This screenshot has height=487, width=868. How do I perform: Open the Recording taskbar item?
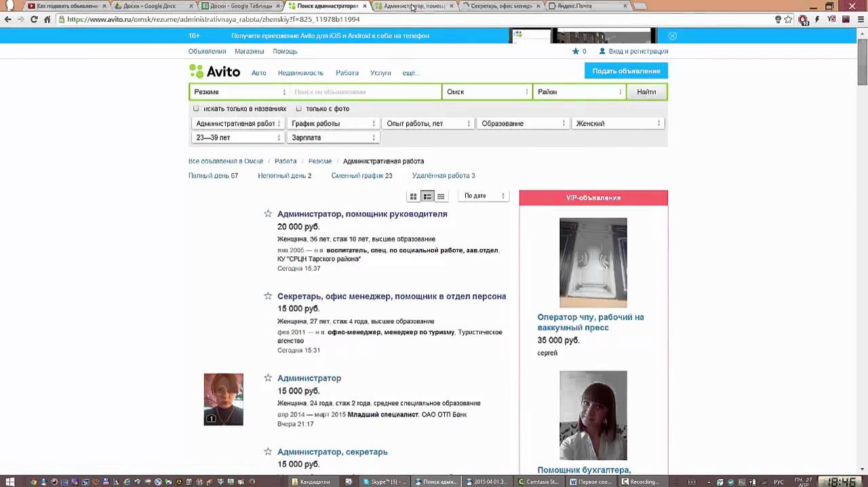tap(642, 482)
